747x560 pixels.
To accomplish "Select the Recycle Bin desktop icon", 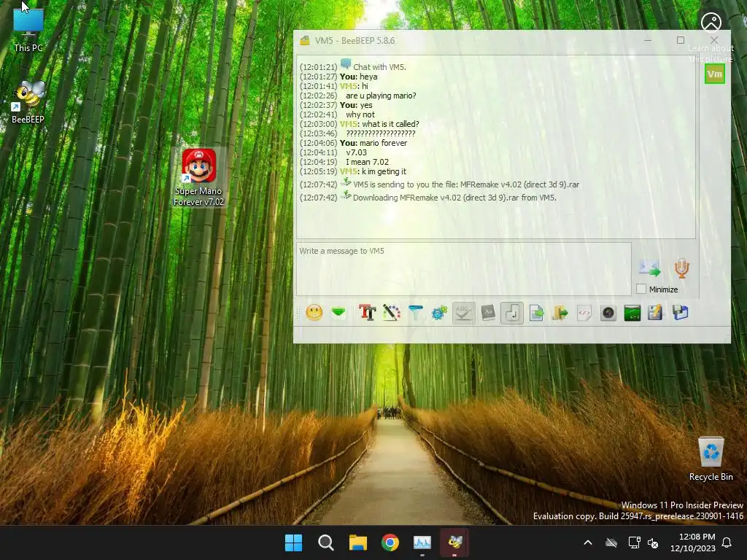I will click(x=711, y=459).
